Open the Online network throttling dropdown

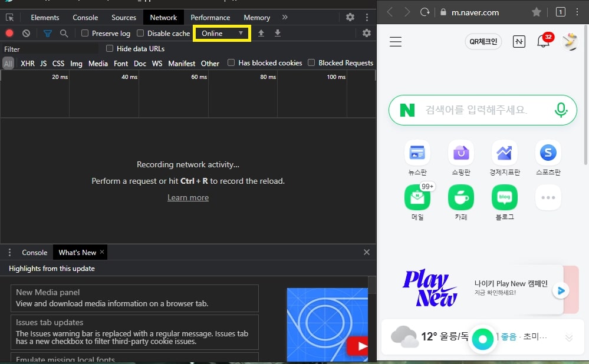(x=221, y=33)
